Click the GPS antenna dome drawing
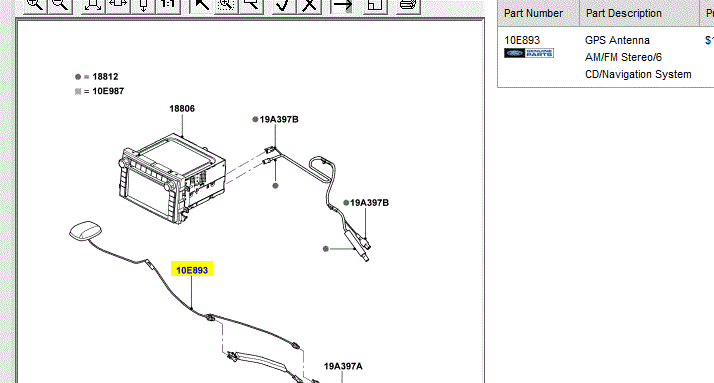714x383 pixels. (86, 230)
